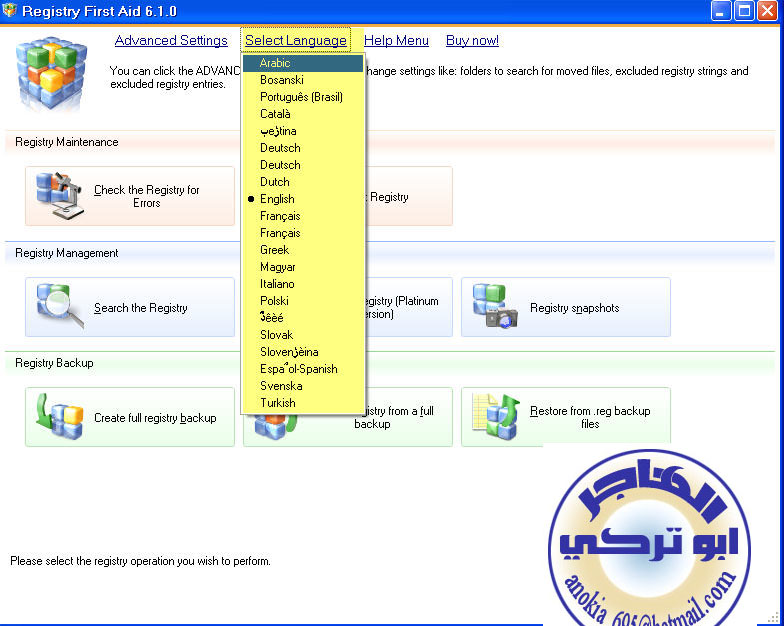Pick Português (Brasil) from the language menu
This screenshot has height=626, width=784.
coord(301,97)
